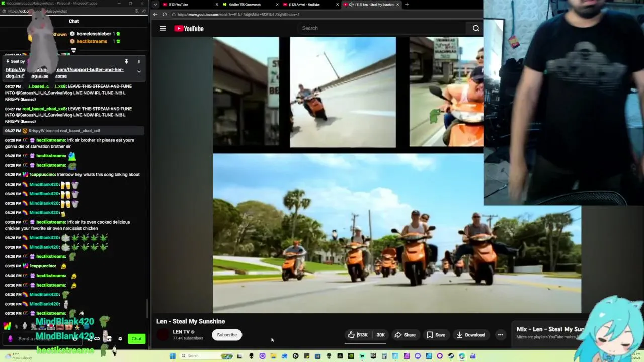Screen dimensions: 644x362
Task: Select Len - Steal My Sunshine tab
Action: 371,5
